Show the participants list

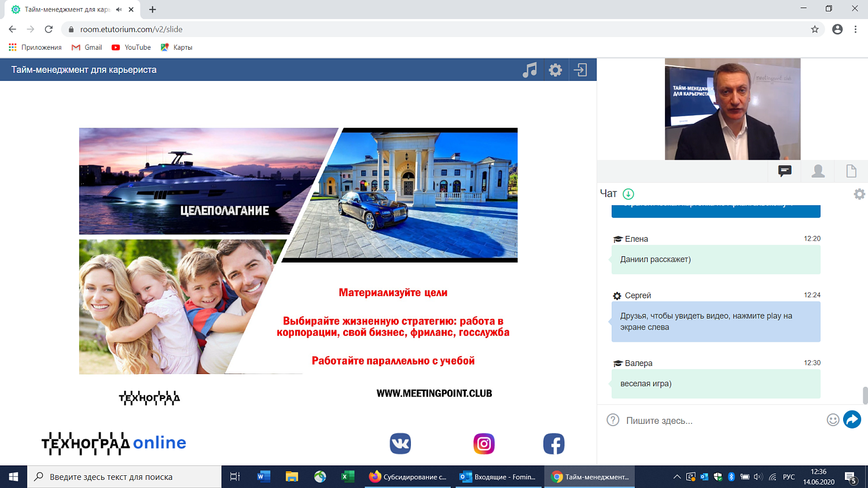point(817,171)
